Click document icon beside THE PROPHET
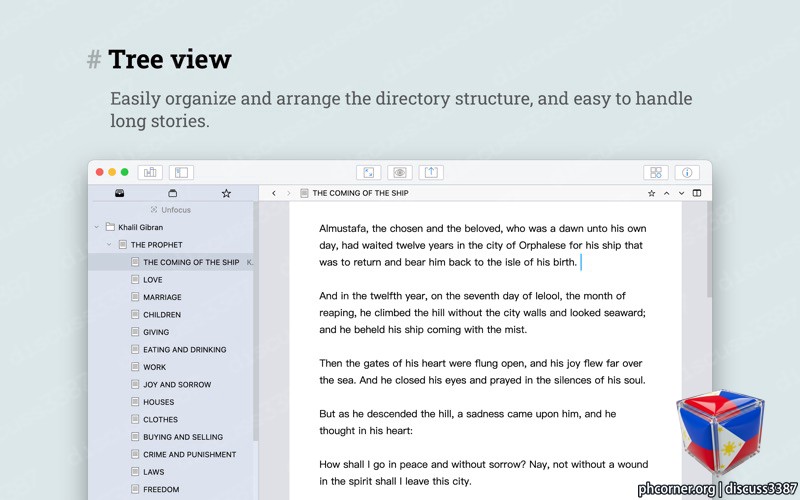This screenshot has height=500, width=800. [122, 244]
